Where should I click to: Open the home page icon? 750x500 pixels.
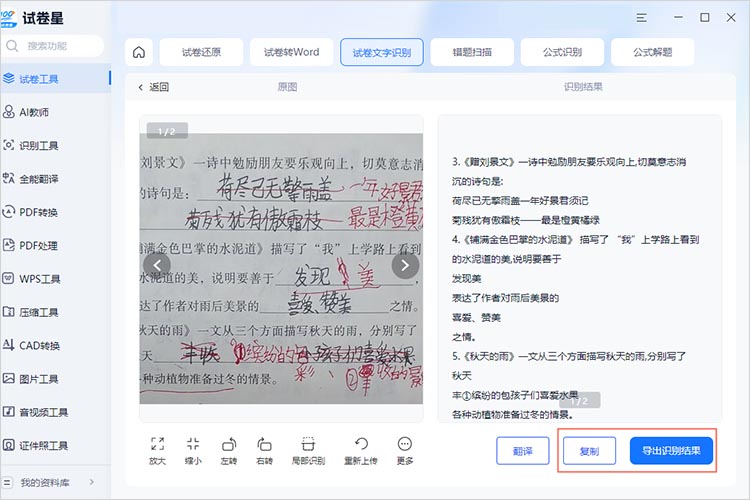139,52
